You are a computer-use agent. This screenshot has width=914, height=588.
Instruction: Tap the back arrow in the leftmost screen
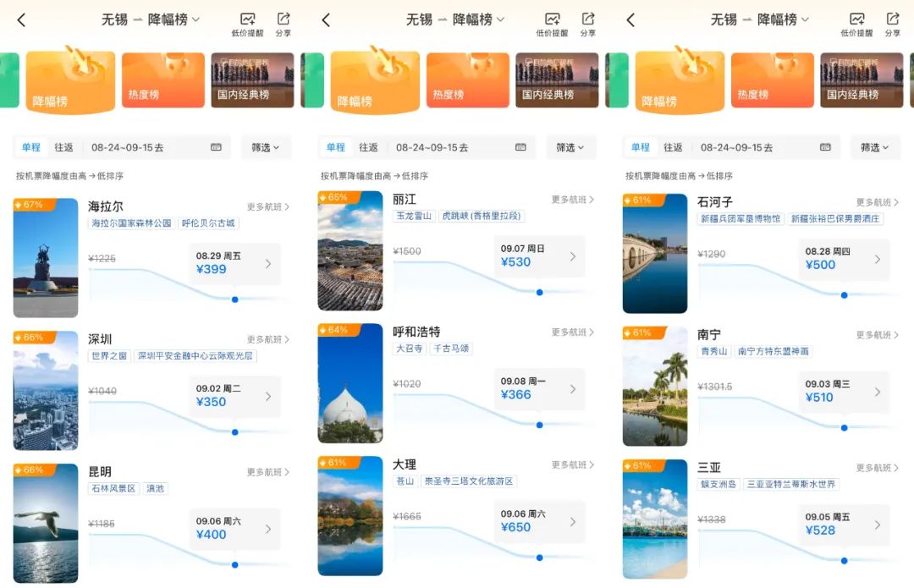click(x=21, y=20)
